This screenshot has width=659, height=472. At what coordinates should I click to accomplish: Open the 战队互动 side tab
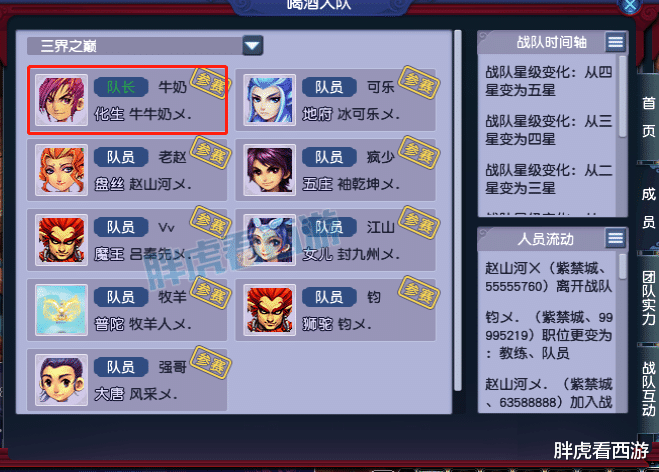[648, 389]
